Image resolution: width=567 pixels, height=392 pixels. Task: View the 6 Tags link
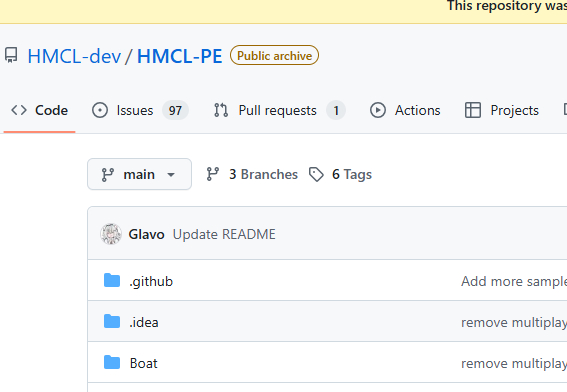(340, 174)
